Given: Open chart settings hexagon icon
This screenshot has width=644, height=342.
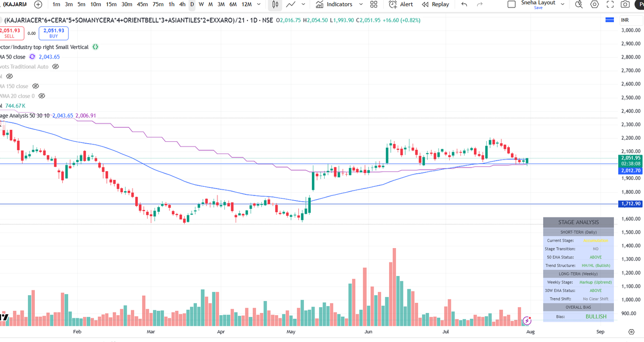Looking at the screenshot, I should tap(594, 4).
